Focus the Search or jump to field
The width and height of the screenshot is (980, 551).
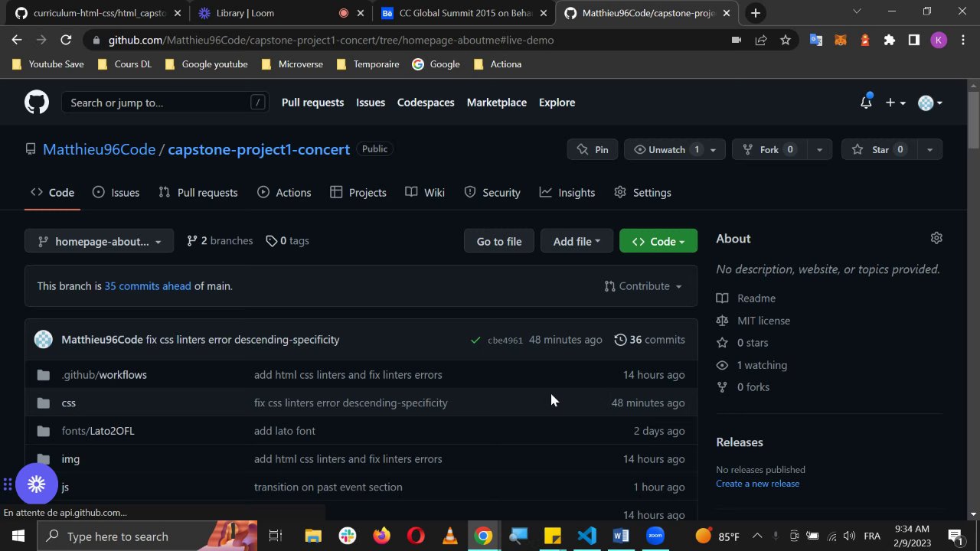165,103
